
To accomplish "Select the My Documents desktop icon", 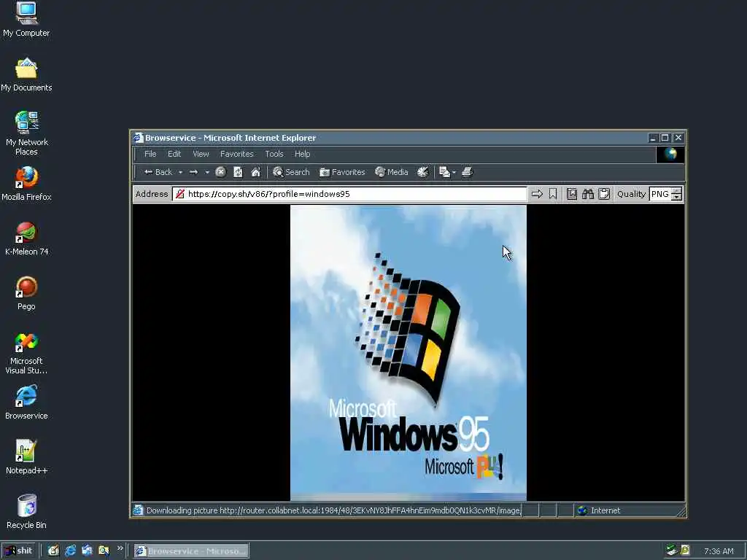I will tap(26, 75).
